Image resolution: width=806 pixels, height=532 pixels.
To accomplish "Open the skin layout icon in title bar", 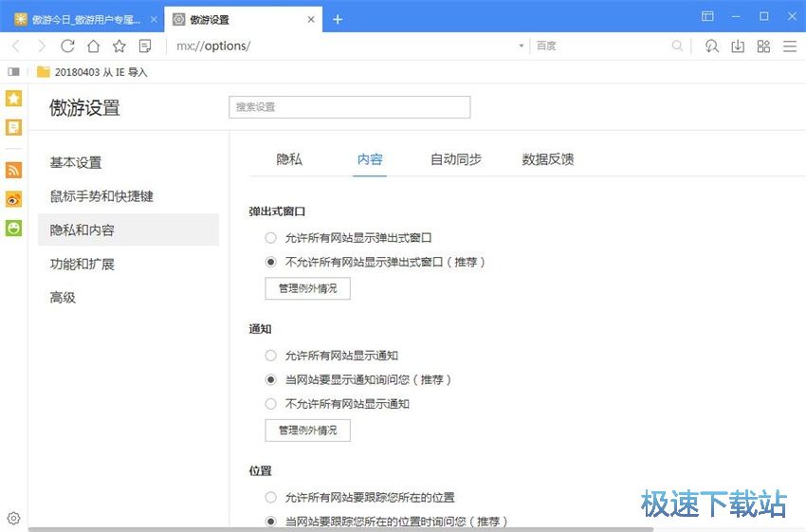I will (x=707, y=16).
